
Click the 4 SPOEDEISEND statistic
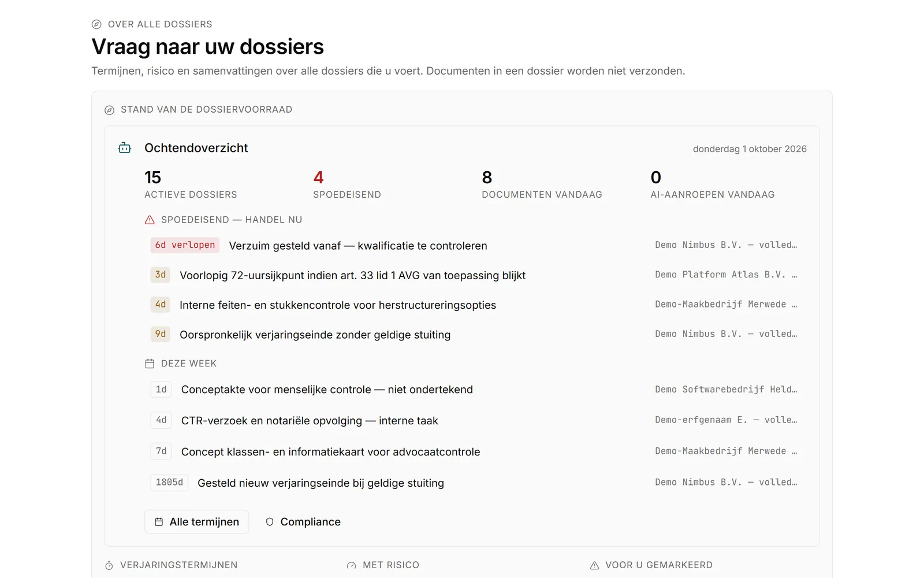pyautogui.click(x=347, y=184)
